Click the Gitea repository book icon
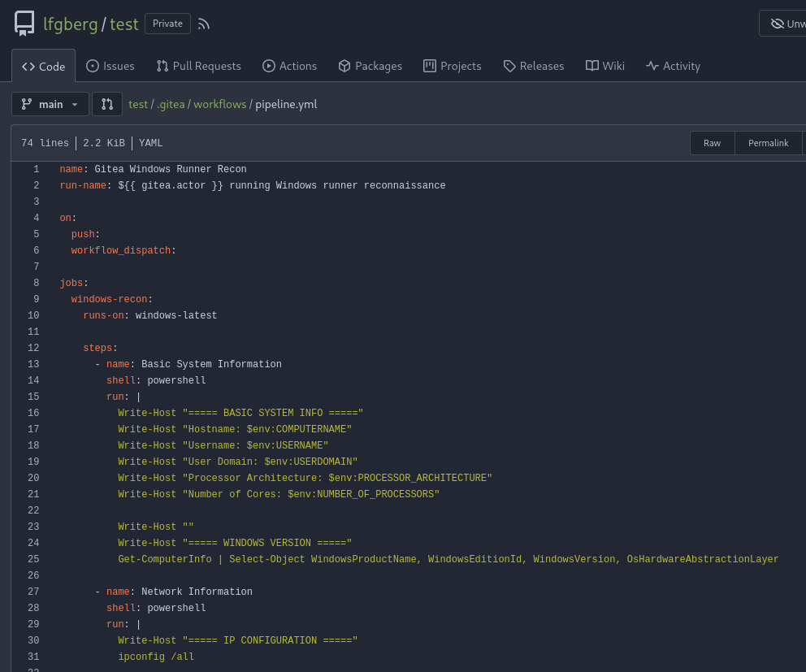 pos(24,24)
